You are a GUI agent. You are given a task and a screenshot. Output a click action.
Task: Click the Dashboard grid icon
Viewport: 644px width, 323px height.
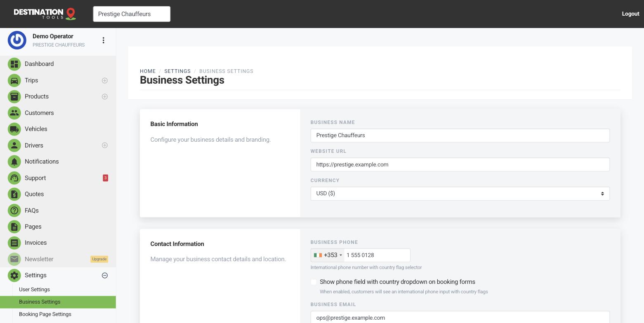pyautogui.click(x=14, y=64)
